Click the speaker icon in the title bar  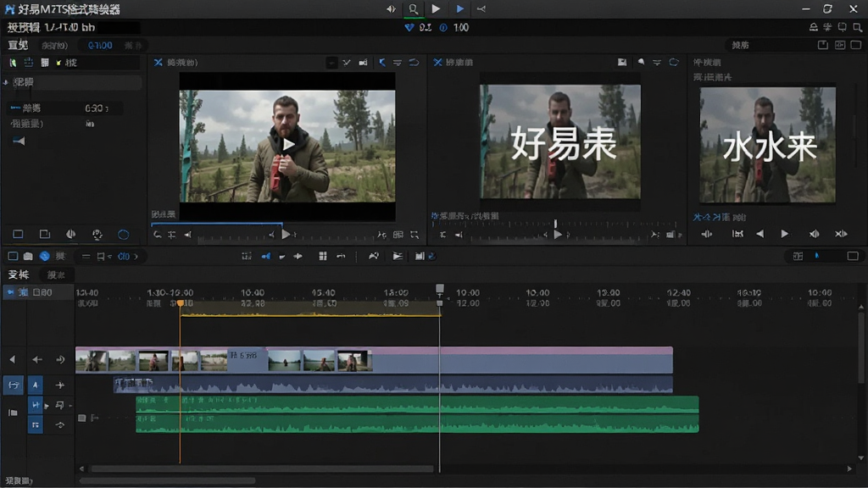coord(391,8)
